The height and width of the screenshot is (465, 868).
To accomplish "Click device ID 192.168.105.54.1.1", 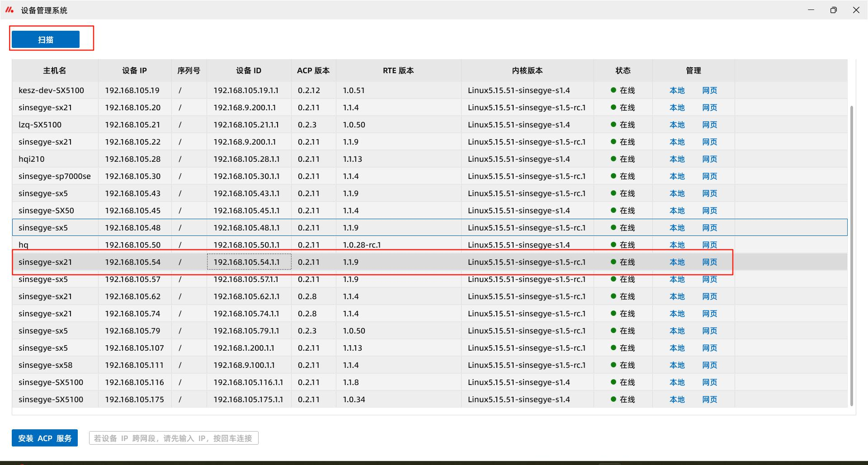I will (x=246, y=262).
